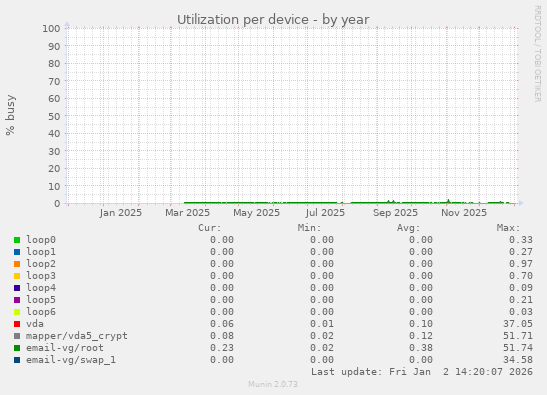The image size is (547, 395).
Task: Select the loop3 legend label
Action: pos(41,276)
